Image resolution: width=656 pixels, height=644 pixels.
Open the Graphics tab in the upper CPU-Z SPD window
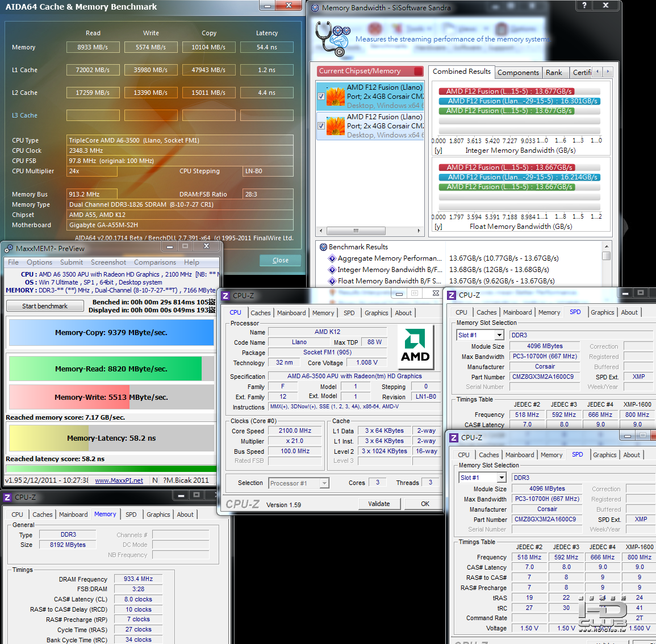coord(603,312)
